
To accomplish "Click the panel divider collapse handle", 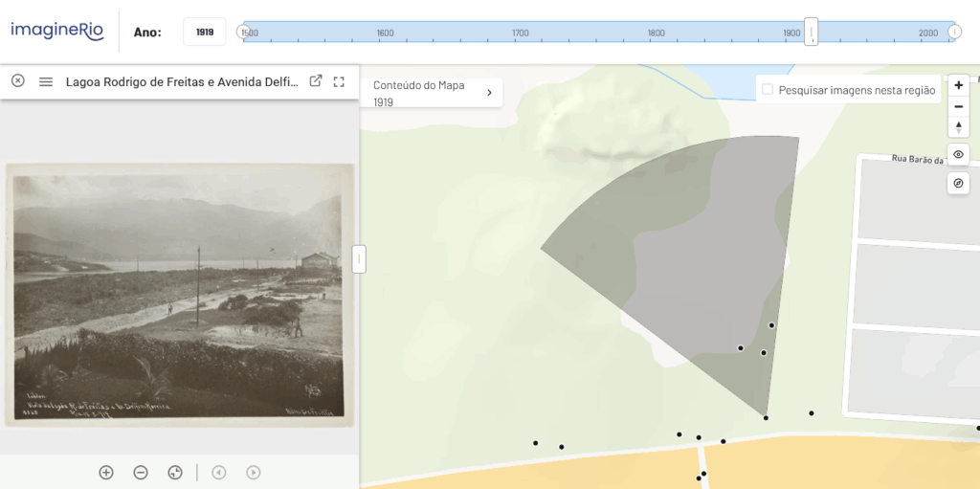I will 359,259.
